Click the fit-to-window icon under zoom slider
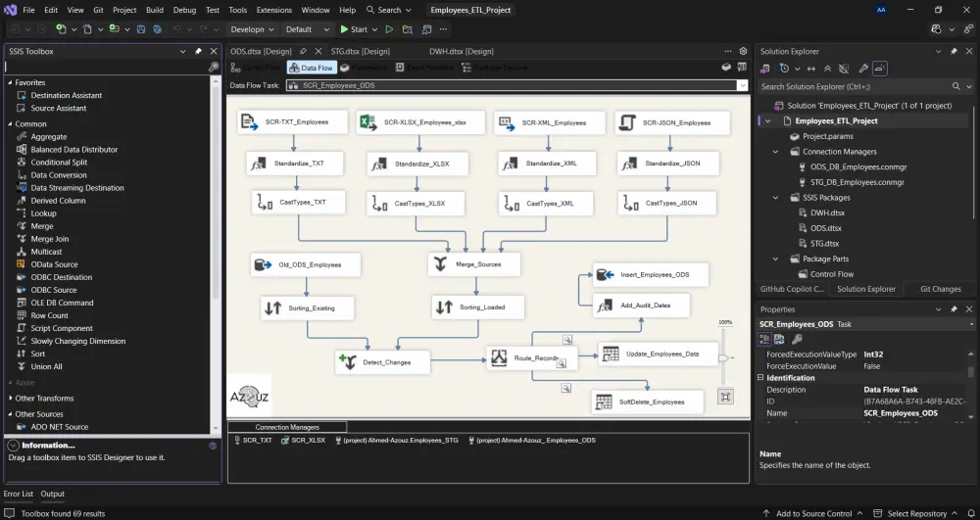 [725, 397]
